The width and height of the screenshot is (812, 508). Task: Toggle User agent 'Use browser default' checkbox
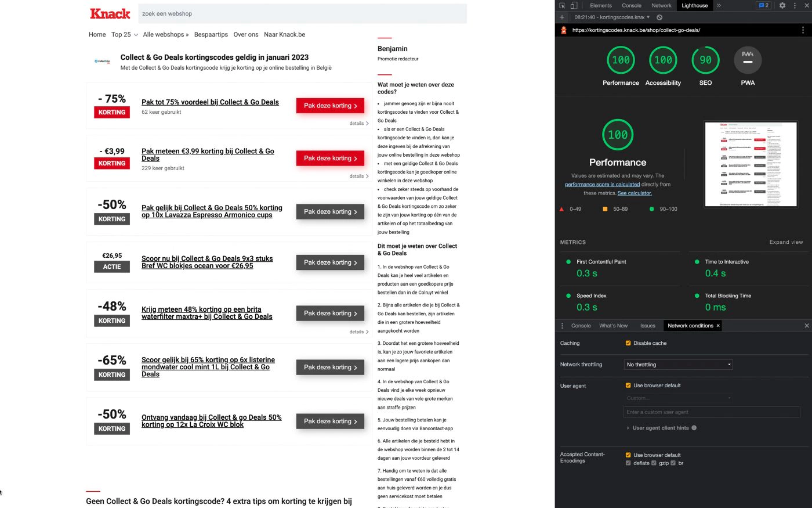[628, 385]
